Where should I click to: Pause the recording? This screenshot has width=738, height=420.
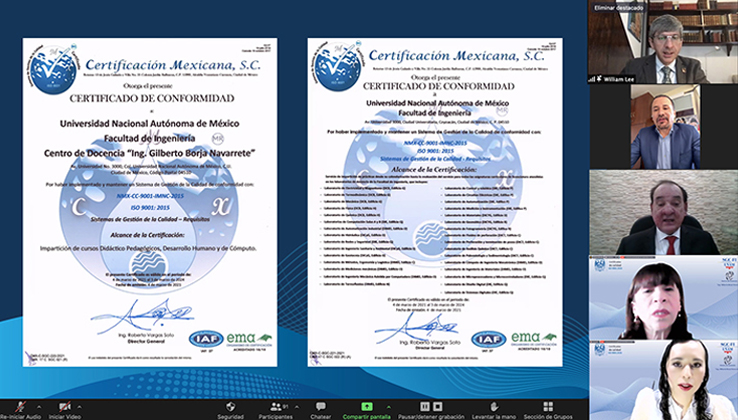tap(425, 406)
